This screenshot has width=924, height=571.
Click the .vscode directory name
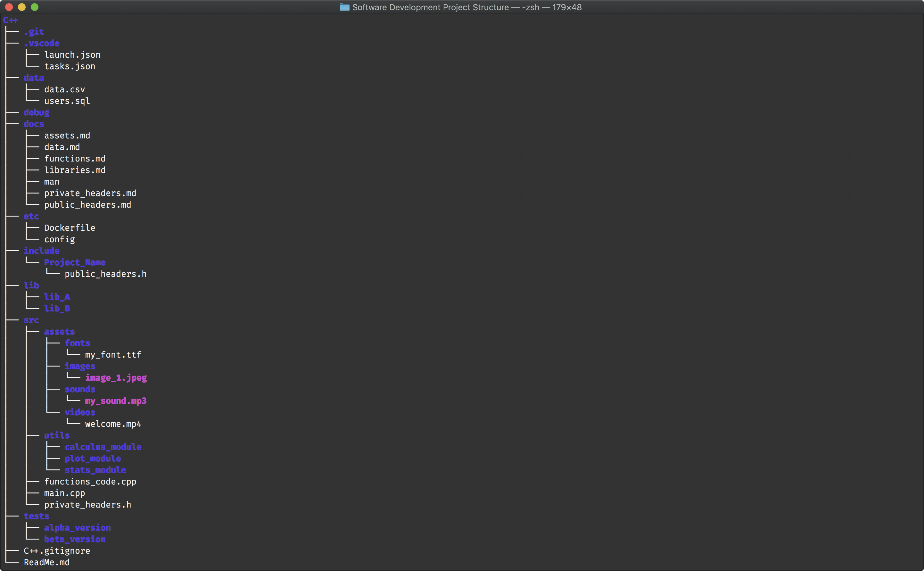42,44
